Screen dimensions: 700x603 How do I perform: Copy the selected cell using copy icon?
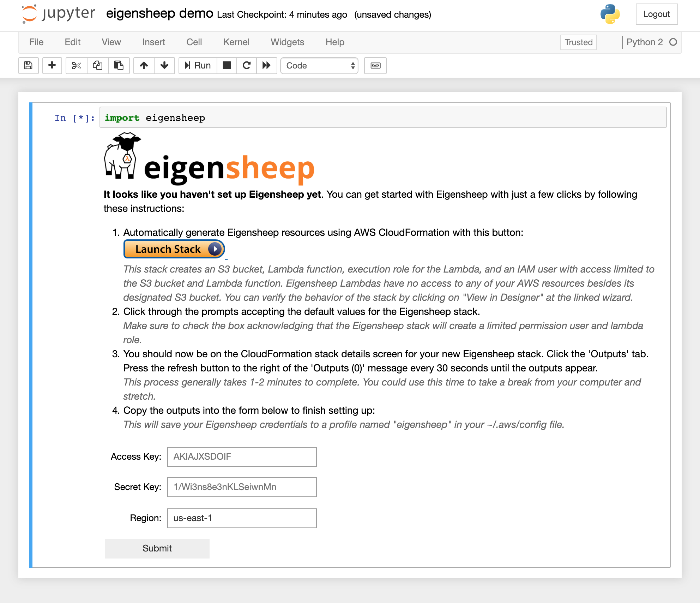98,66
